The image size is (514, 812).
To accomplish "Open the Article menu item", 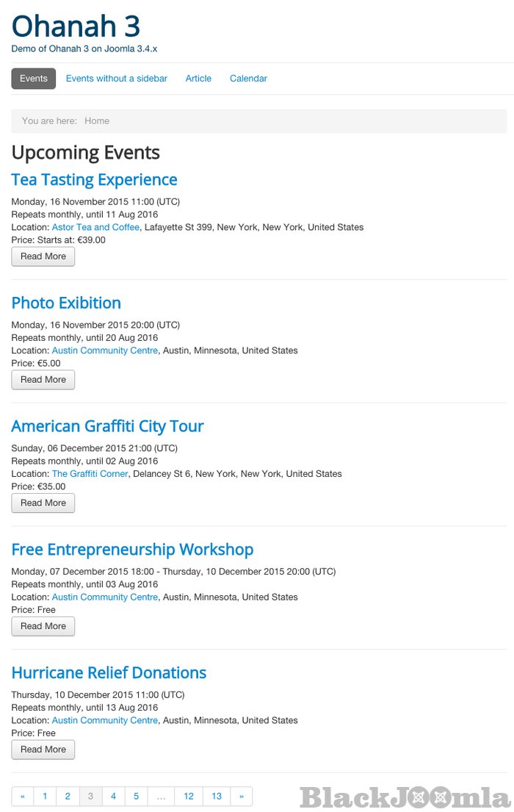I will (x=198, y=79).
